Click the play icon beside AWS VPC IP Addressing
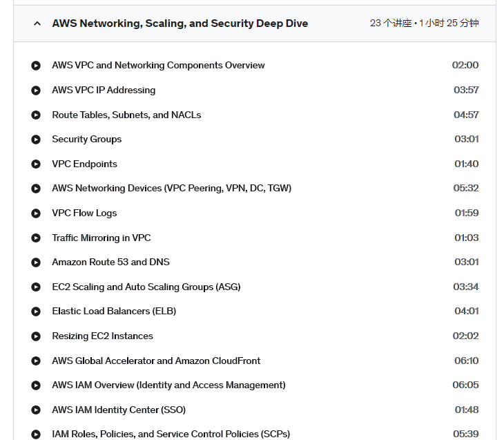Screen dimensions: 504x440 (36, 90)
